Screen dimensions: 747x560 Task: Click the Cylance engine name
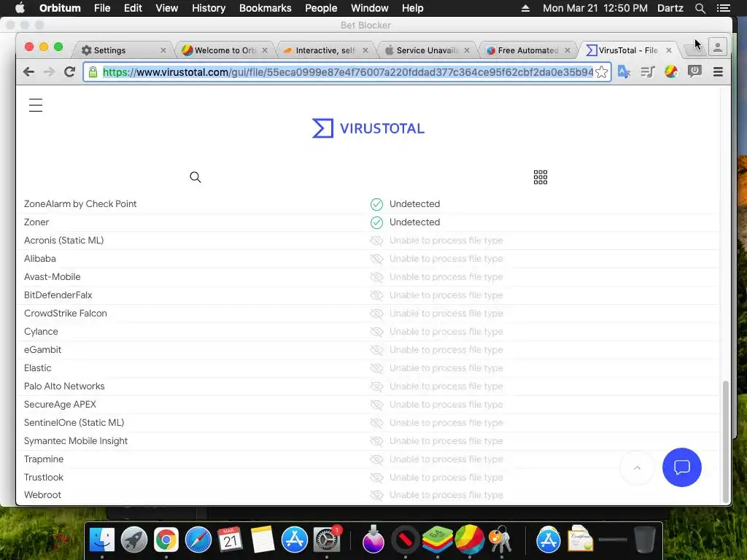point(41,332)
